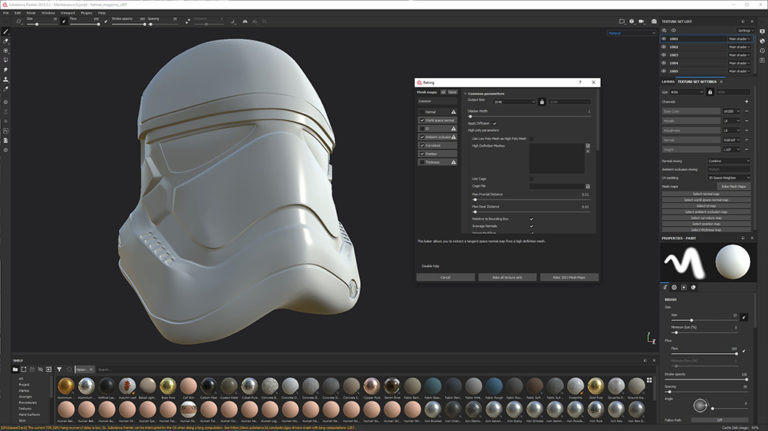Select the Material picker tool
Viewport: 768px width, 431px height.
click(x=5, y=89)
